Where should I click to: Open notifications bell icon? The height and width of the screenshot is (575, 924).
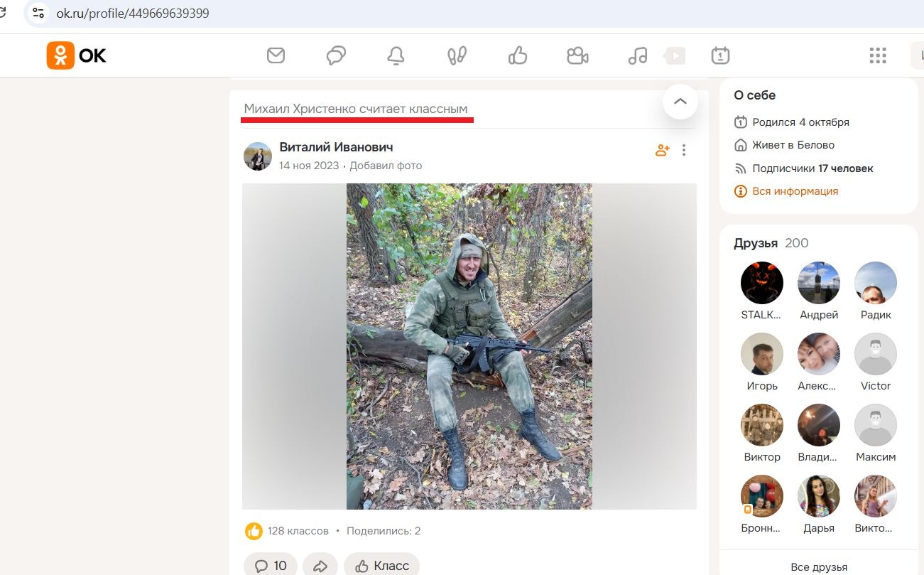(396, 55)
